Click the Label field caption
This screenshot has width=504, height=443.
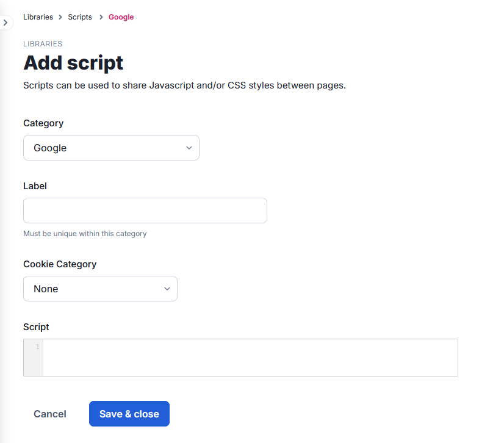(35, 186)
